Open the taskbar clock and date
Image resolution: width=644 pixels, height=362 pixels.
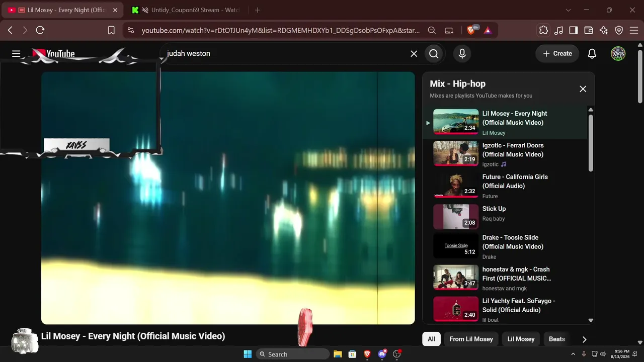pyautogui.click(x=622, y=354)
